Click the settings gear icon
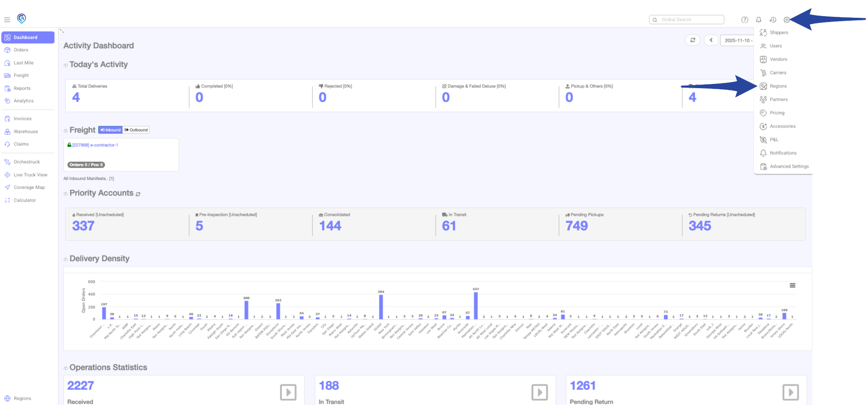The height and width of the screenshot is (405, 868). coord(786,20)
